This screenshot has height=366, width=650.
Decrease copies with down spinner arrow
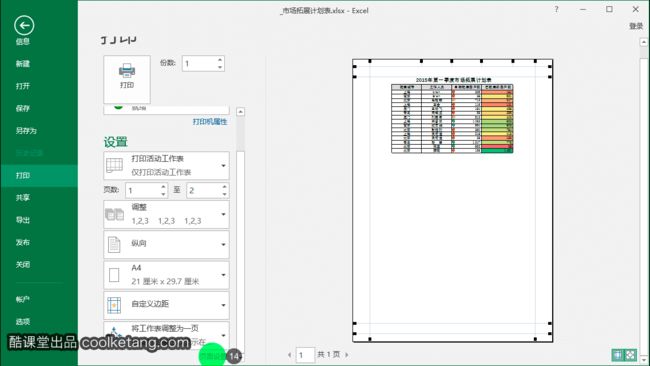click(x=220, y=67)
